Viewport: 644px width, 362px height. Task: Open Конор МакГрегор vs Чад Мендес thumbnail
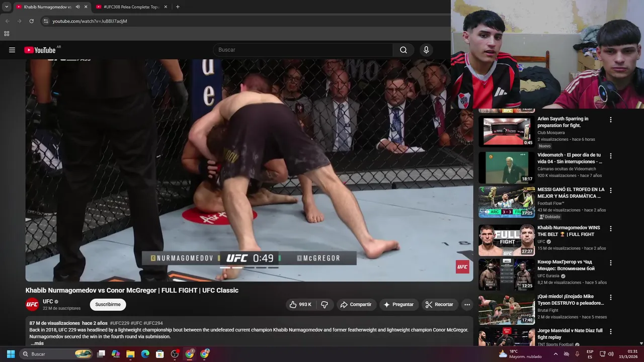point(507,274)
